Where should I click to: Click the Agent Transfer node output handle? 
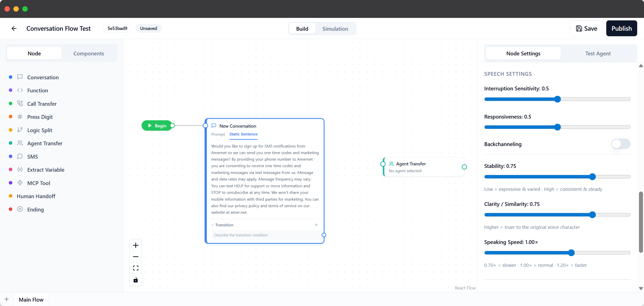pyautogui.click(x=464, y=167)
